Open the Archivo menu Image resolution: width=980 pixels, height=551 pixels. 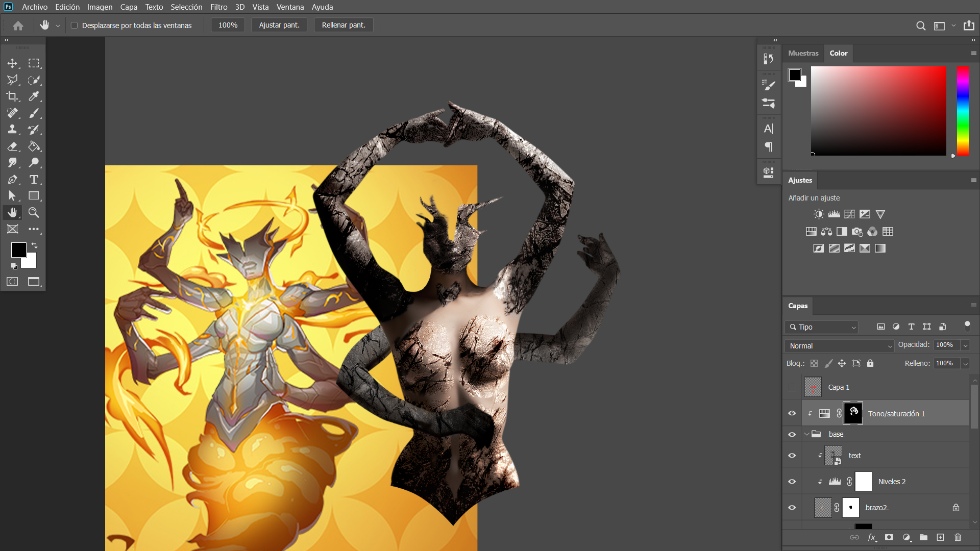tap(35, 7)
